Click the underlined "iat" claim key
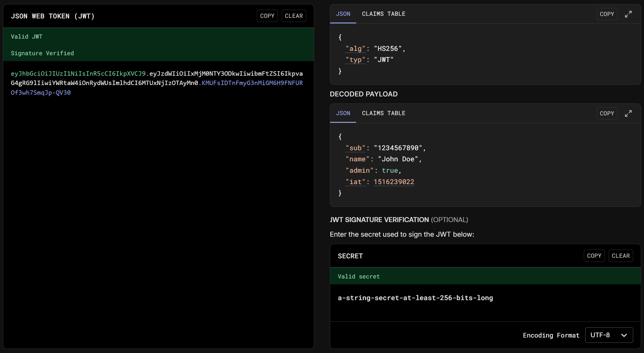This screenshot has width=644, height=353. tap(355, 182)
